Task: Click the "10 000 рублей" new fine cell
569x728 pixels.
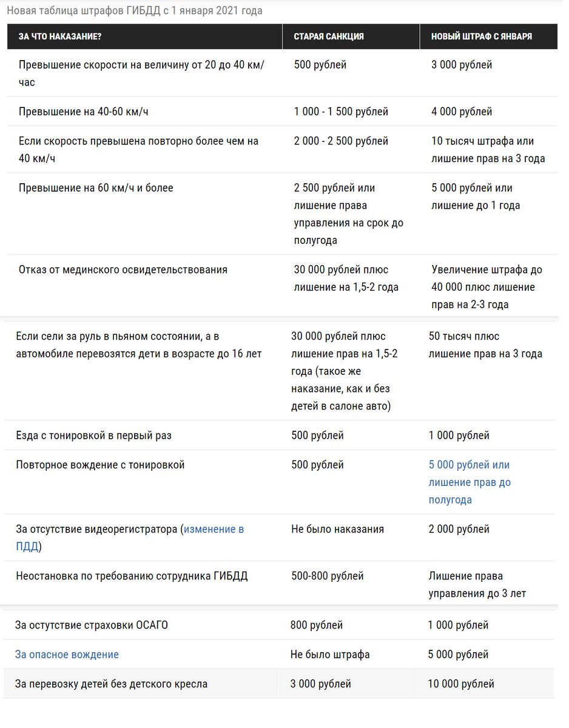Action: (461, 684)
